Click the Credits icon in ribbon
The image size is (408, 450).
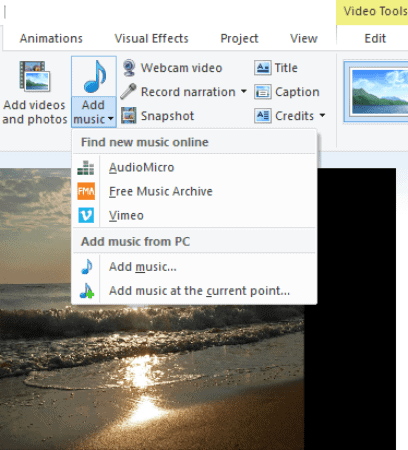coord(262,116)
